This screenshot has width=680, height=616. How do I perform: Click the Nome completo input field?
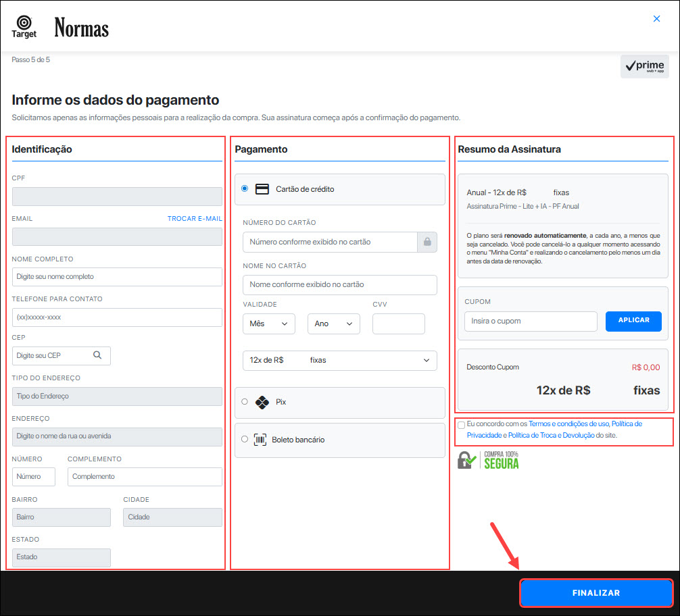117,277
